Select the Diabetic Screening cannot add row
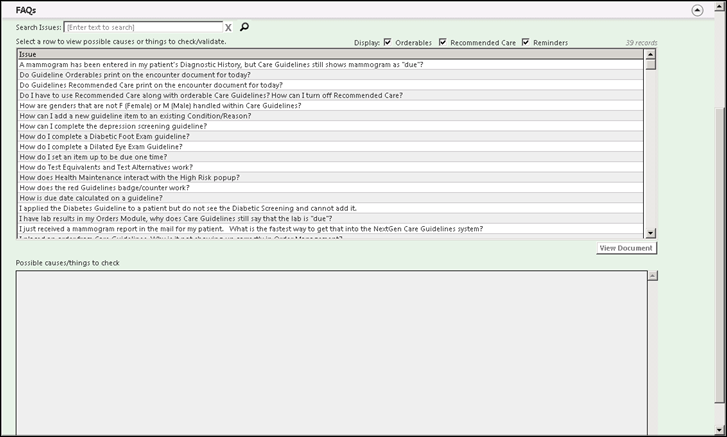This screenshot has width=727, height=437. point(331,208)
